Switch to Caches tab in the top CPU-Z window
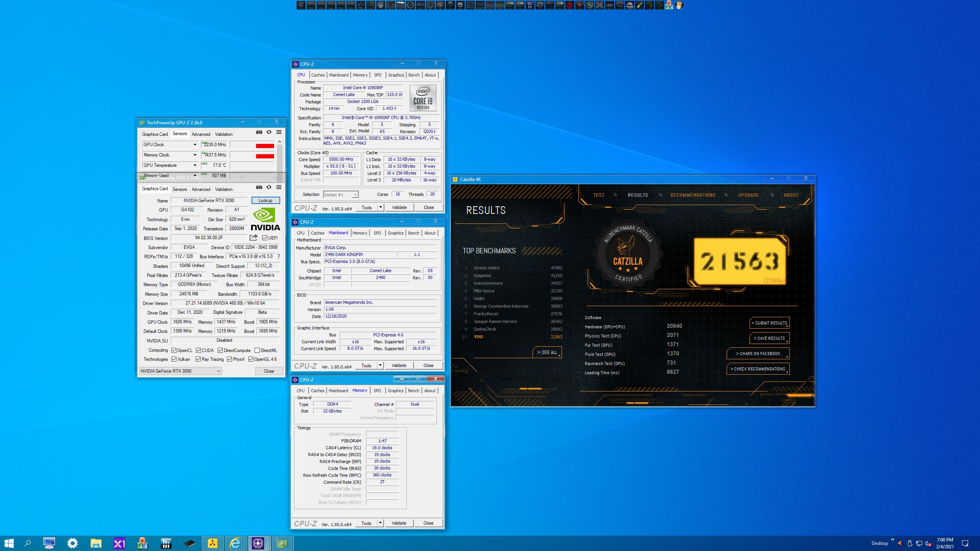980x551 pixels. coord(318,75)
